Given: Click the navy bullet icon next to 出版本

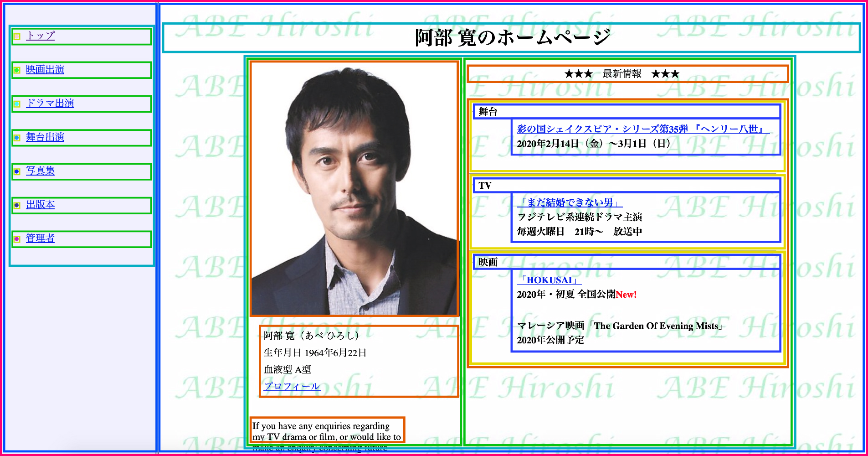Looking at the screenshot, I should click(x=17, y=204).
